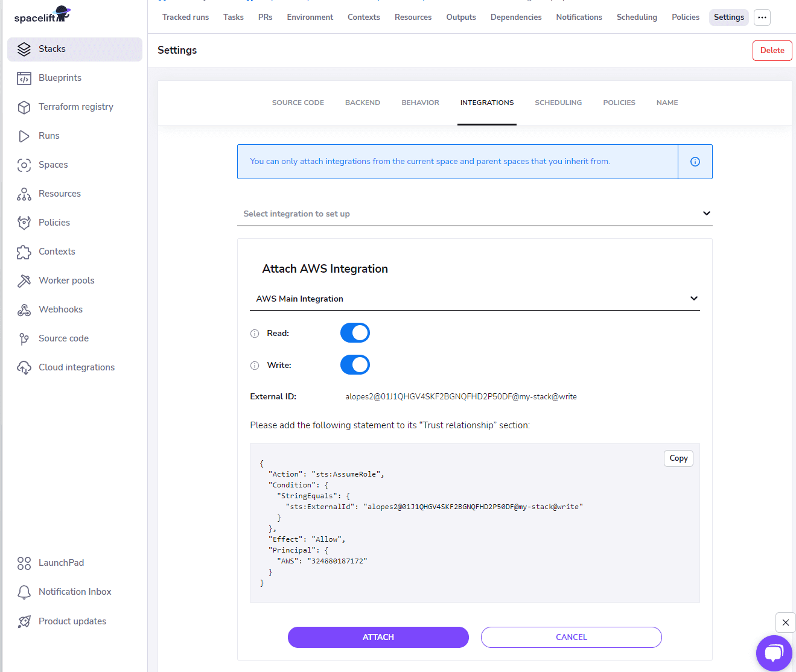Click the info icon beside Write
The width and height of the screenshot is (796, 672).
click(x=255, y=366)
